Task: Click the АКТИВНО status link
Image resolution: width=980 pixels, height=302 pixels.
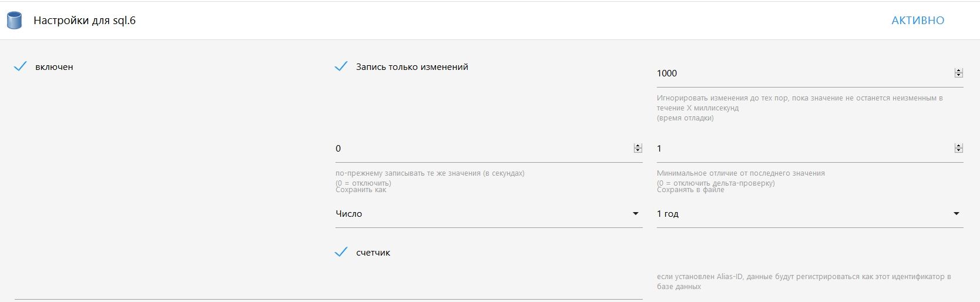Action: (918, 21)
